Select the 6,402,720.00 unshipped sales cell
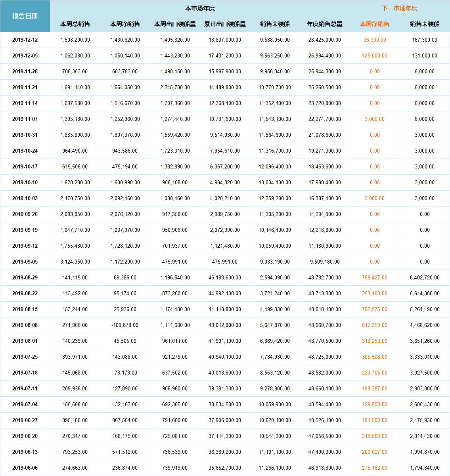The image size is (450, 476). point(425,277)
